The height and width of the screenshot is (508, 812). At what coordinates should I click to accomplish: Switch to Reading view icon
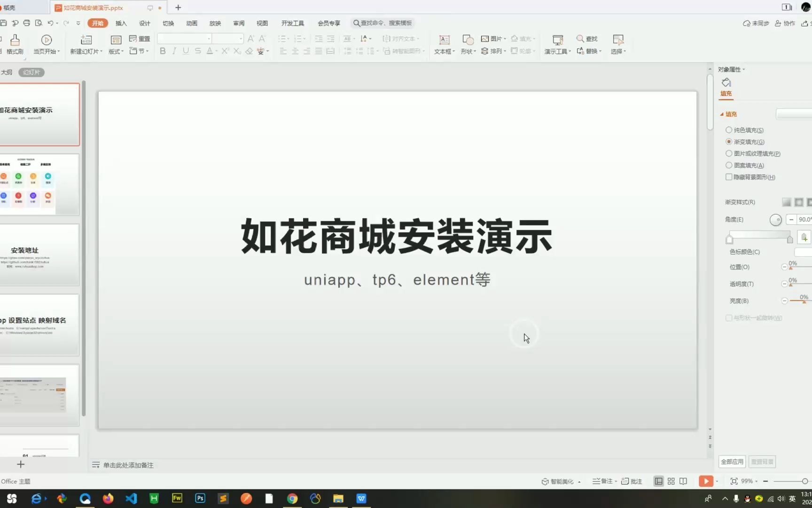point(683,481)
